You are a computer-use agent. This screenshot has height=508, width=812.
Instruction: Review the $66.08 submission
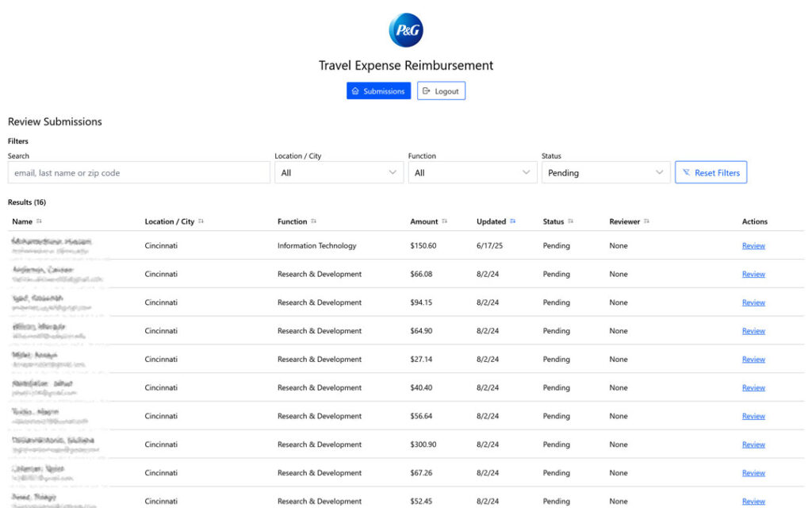pyautogui.click(x=753, y=274)
